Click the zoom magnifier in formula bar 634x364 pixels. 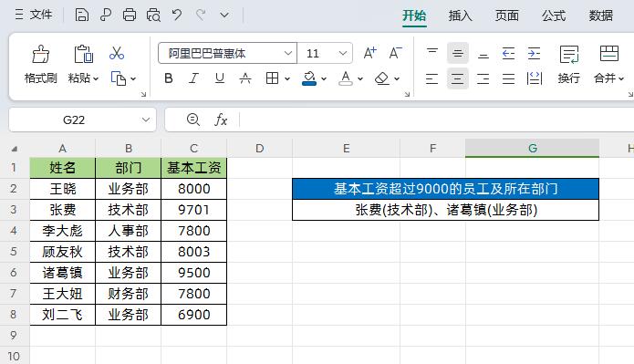(x=192, y=120)
